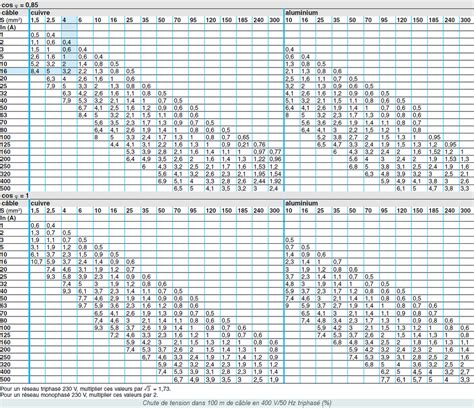Select the aluminium header of the lower table
Screen dimensions: 474x408
click(x=302, y=203)
